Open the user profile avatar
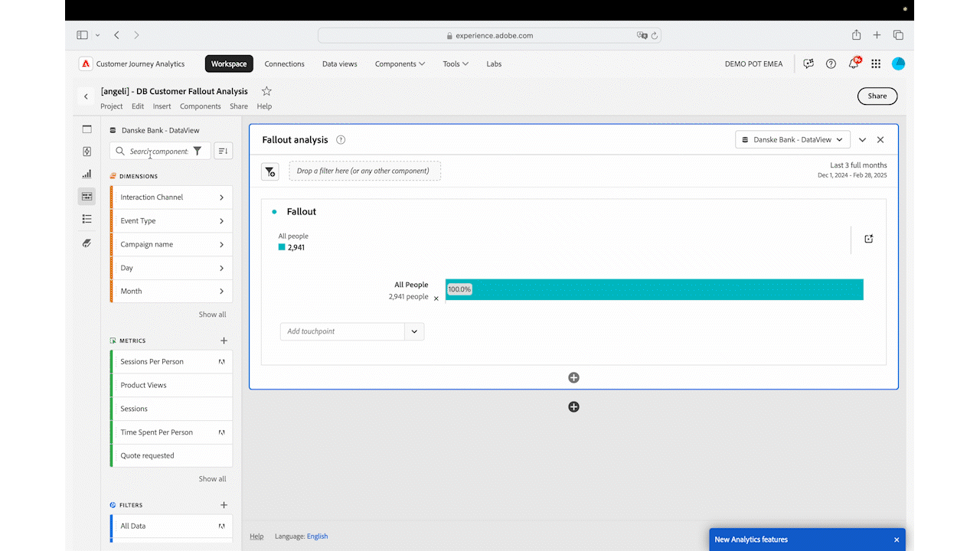This screenshot has width=980, height=551. (899, 64)
